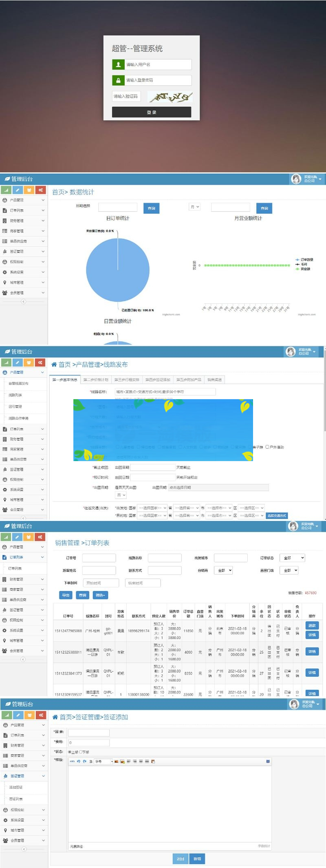Check the 户外活动 checkbox
Screen dimensions: 326x868
click(x=267, y=447)
